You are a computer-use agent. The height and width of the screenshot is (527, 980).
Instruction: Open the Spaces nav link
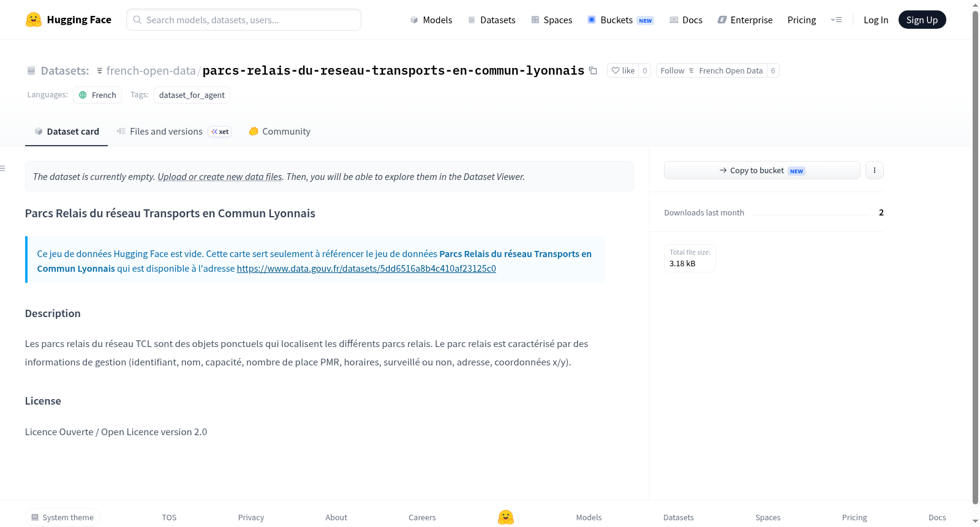552,20
